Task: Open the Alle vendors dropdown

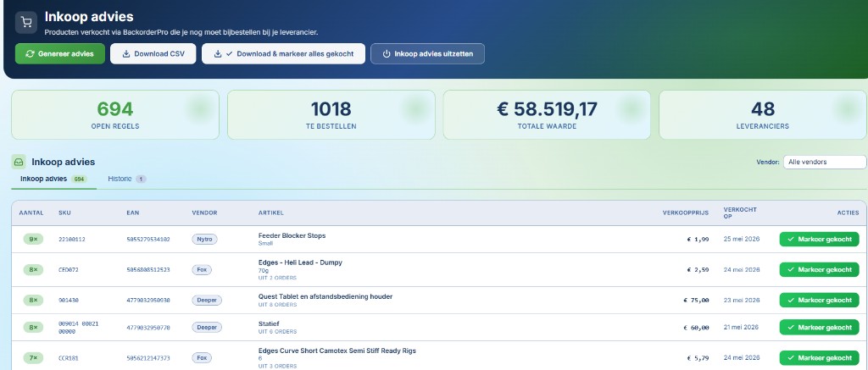Action: [824, 162]
